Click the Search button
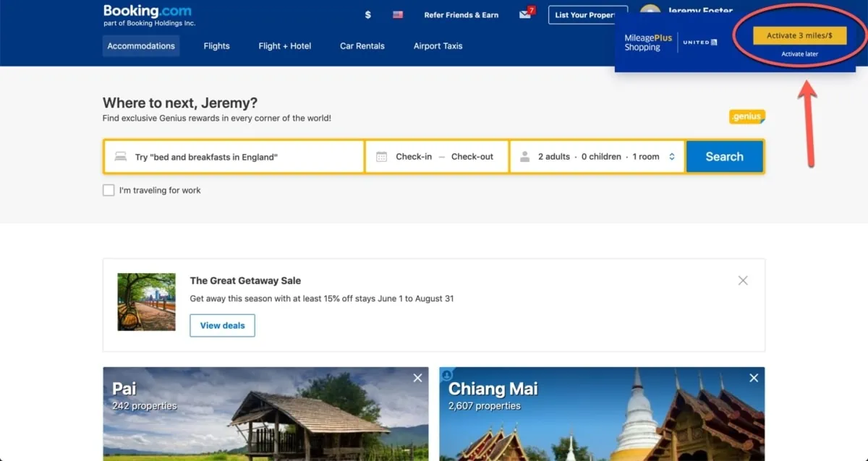Image resolution: width=868 pixels, height=461 pixels. [725, 156]
